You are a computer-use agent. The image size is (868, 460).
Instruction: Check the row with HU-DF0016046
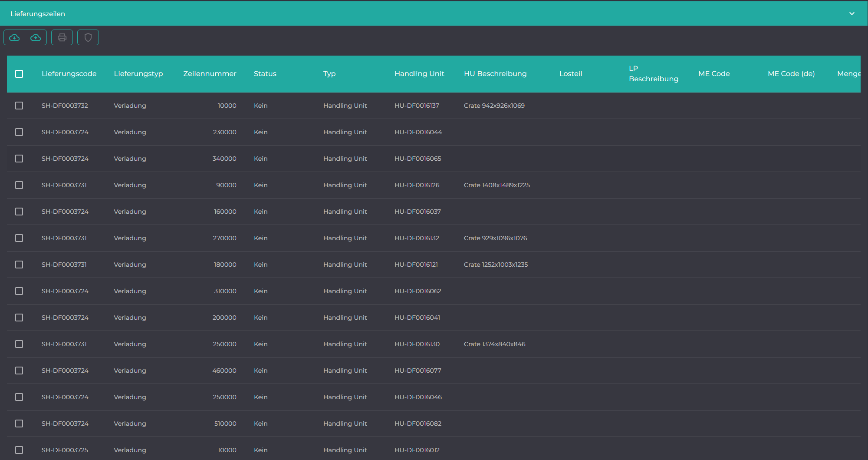coord(19,397)
